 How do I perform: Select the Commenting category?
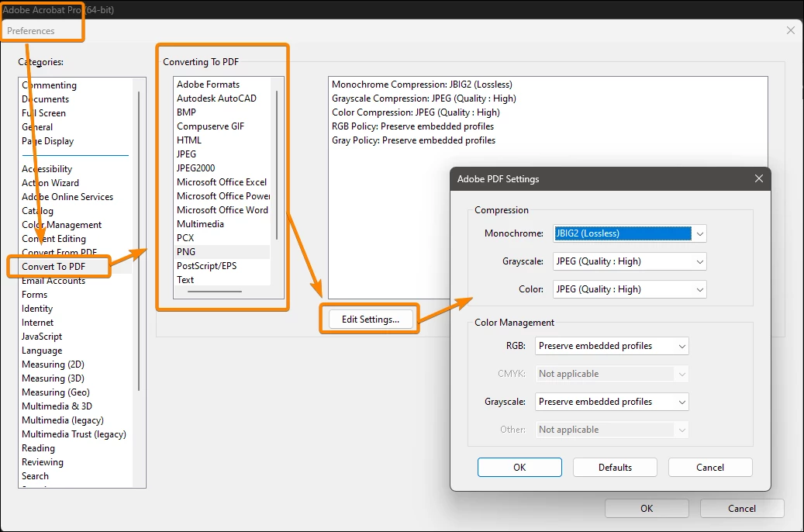49,85
